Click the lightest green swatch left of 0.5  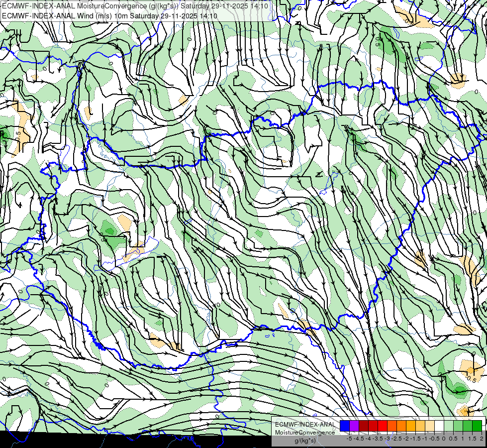449,426
